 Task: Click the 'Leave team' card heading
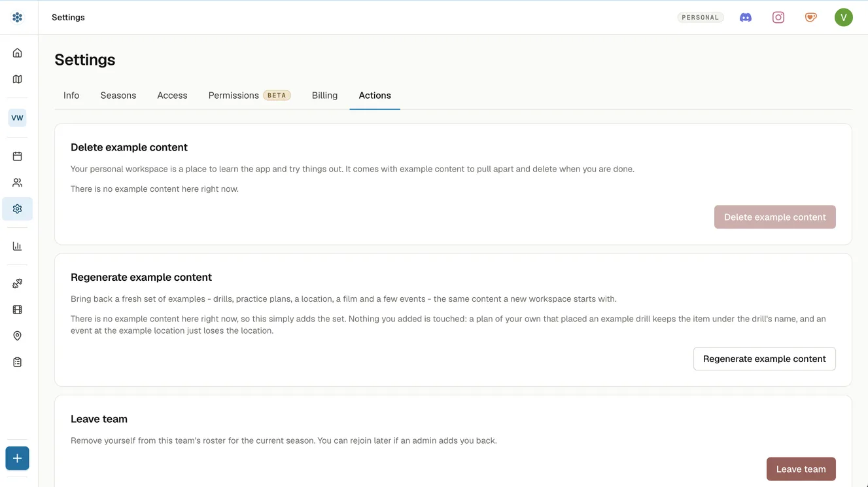click(x=99, y=419)
